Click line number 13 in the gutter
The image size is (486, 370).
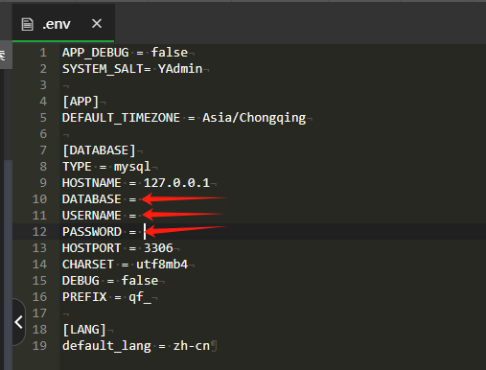point(39,248)
